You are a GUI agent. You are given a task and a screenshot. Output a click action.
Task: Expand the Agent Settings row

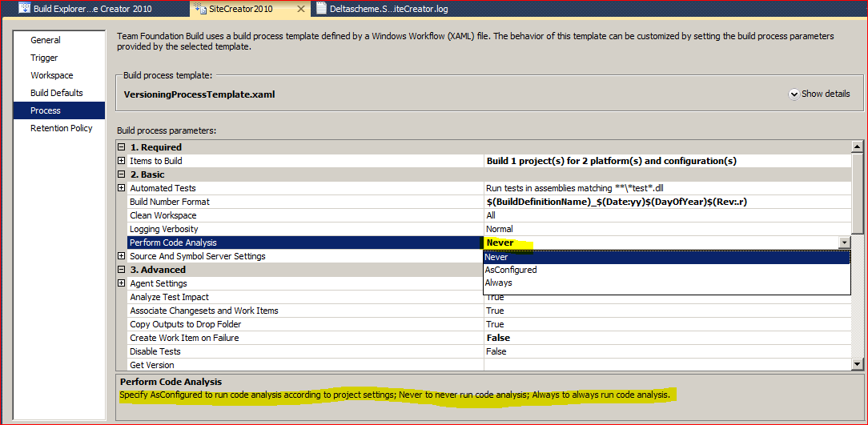[122, 283]
